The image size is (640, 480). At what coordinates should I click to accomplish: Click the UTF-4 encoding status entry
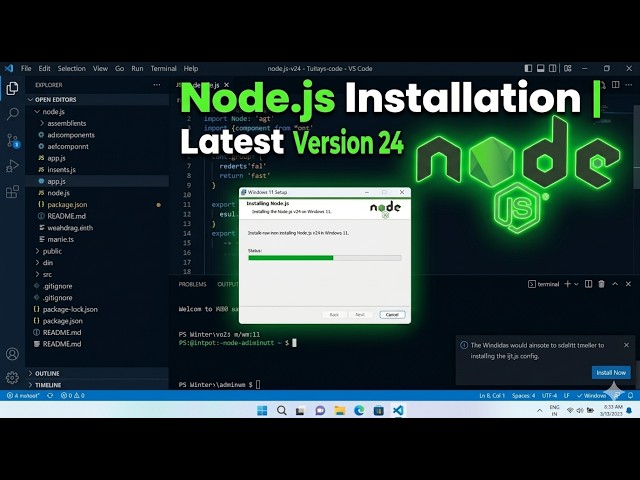(x=549, y=395)
